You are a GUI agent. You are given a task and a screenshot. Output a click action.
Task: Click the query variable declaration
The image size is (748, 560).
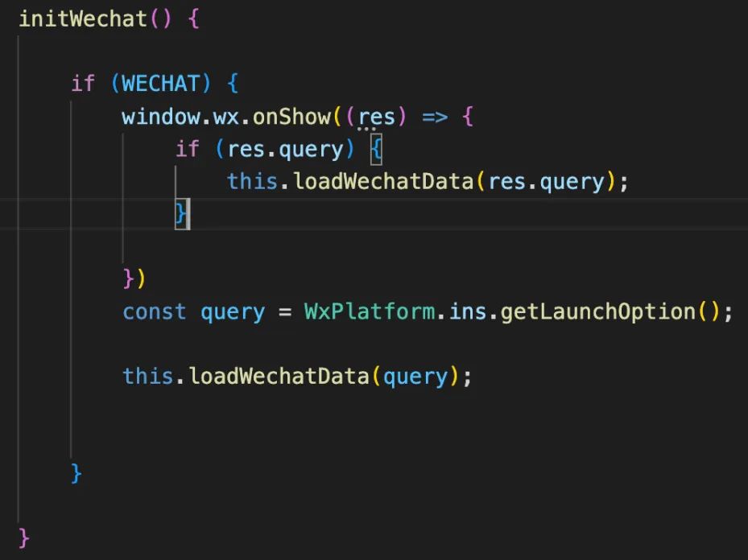pos(233,314)
